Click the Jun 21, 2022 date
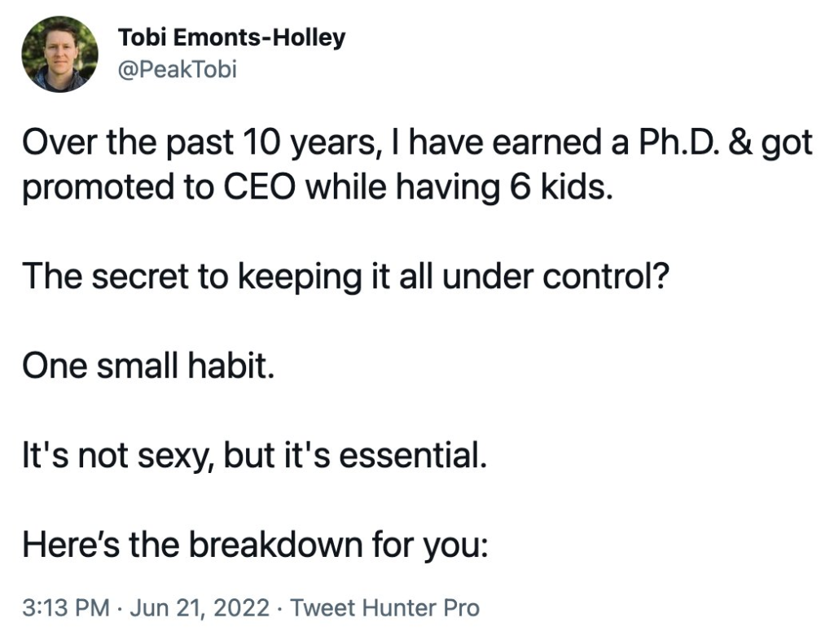The width and height of the screenshot is (834, 644). pos(200,607)
